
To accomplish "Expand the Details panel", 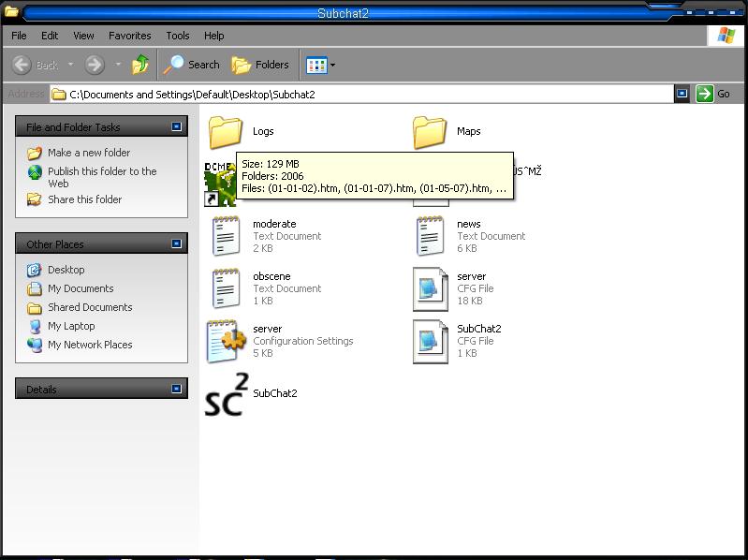I will tap(177, 389).
